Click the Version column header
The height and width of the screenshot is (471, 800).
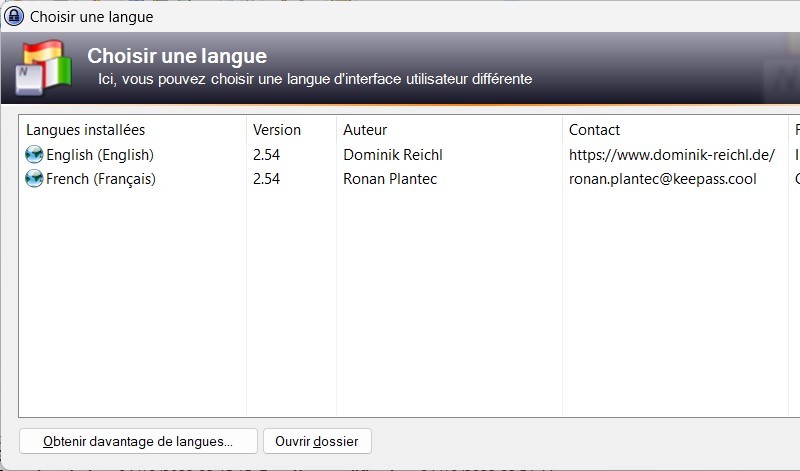pyautogui.click(x=277, y=130)
